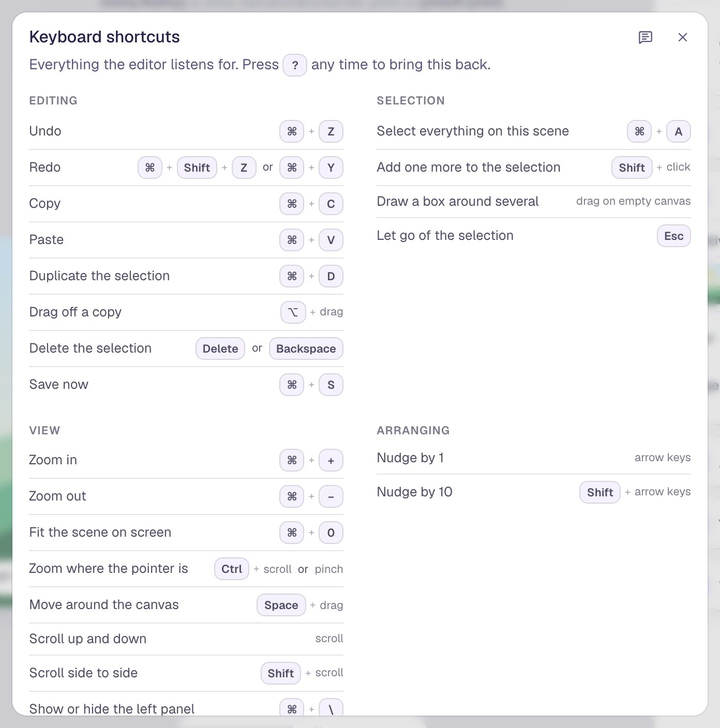Close the Keyboard shortcuts dialog
The image size is (720, 728).
click(x=683, y=37)
